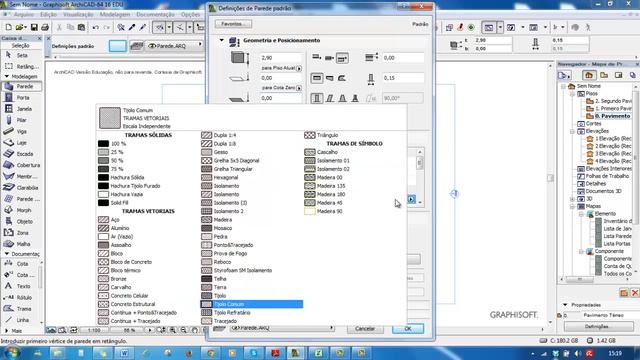The width and height of the screenshot is (640, 360).
Task: Choose the Tijolo Comum fill
Action: 251,304
